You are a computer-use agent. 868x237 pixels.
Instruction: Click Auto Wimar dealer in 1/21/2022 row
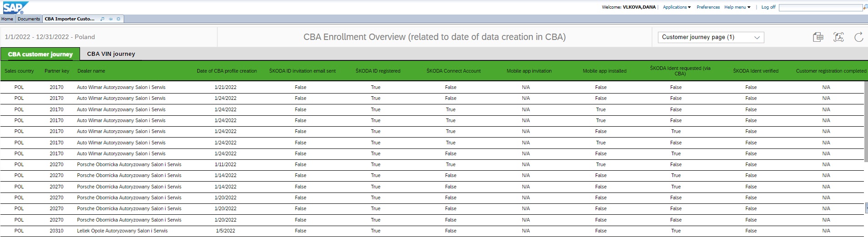pos(121,87)
